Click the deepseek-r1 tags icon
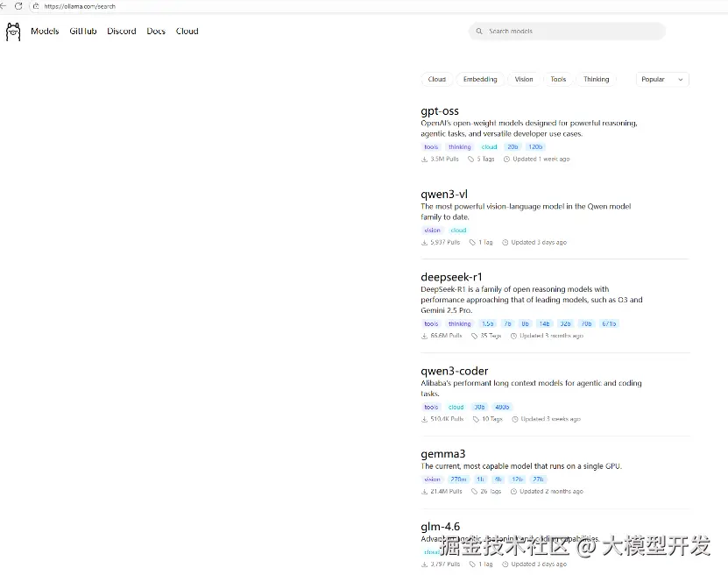The image size is (728, 575). pyautogui.click(x=474, y=336)
